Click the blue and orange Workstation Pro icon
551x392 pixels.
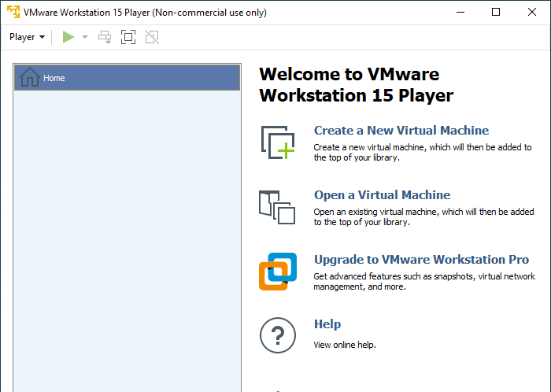coord(278,272)
